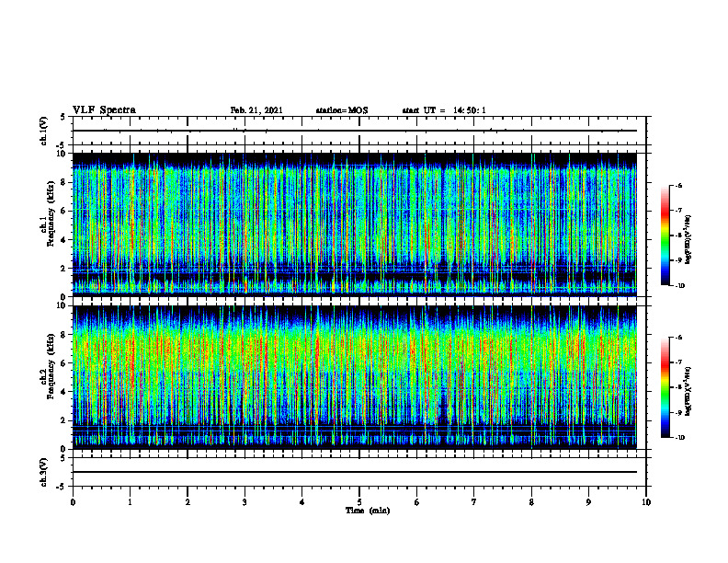
Task: Click time axis tick label "10"
Action: [x=646, y=502]
